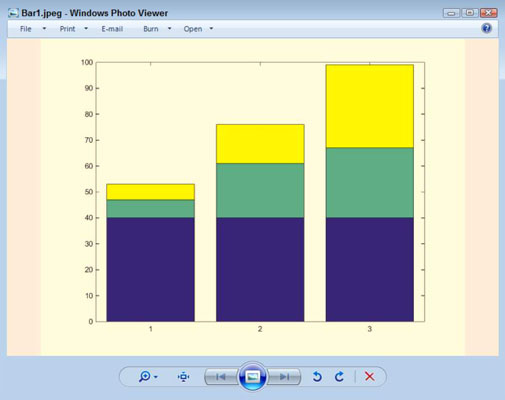Image resolution: width=505 pixels, height=400 pixels.
Task: Minimize the Photo Viewer window
Action: [x=451, y=13]
